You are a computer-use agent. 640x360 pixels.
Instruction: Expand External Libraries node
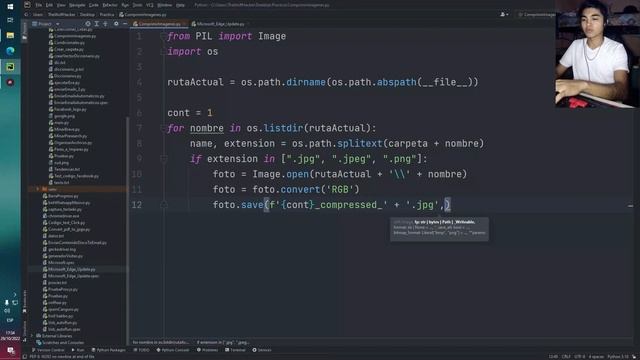click(x=32, y=336)
